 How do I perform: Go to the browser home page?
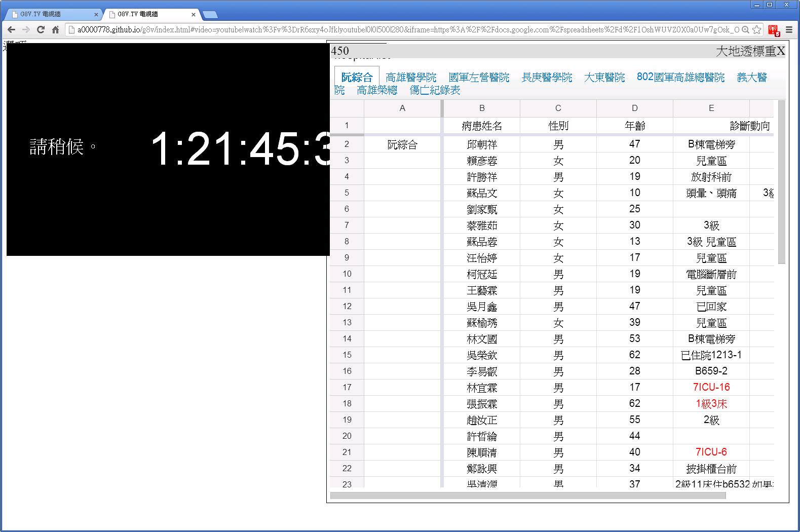pyautogui.click(x=55, y=30)
